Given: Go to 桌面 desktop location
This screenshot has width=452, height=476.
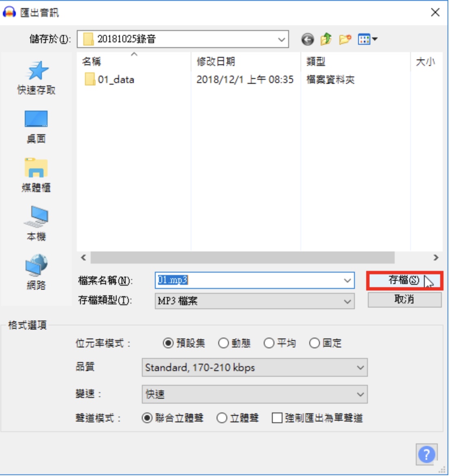Looking at the screenshot, I should tap(36, 127).
